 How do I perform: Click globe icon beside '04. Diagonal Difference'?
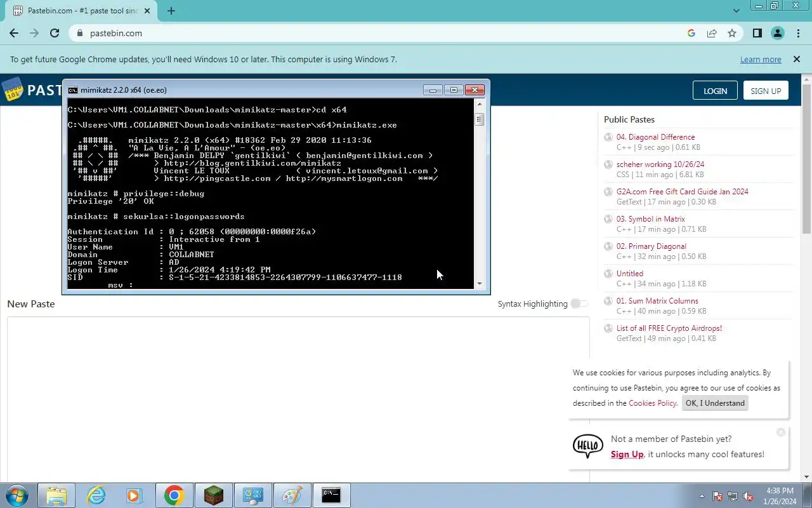(608, 137)
